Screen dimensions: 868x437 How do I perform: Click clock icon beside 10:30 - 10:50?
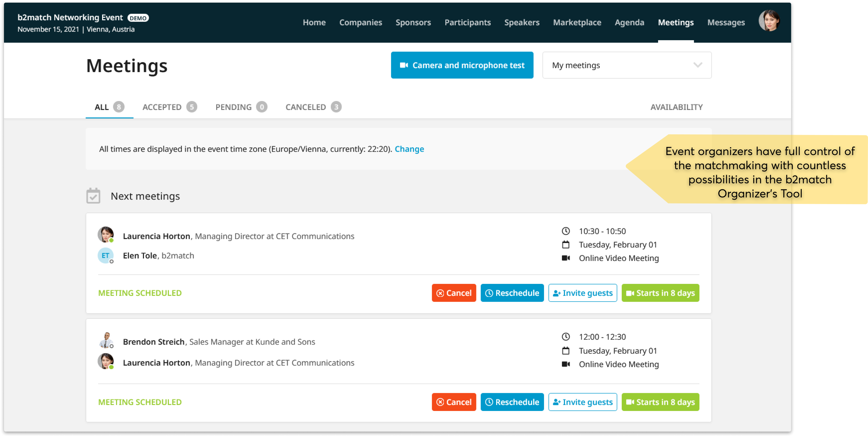[x=565, y=231]
